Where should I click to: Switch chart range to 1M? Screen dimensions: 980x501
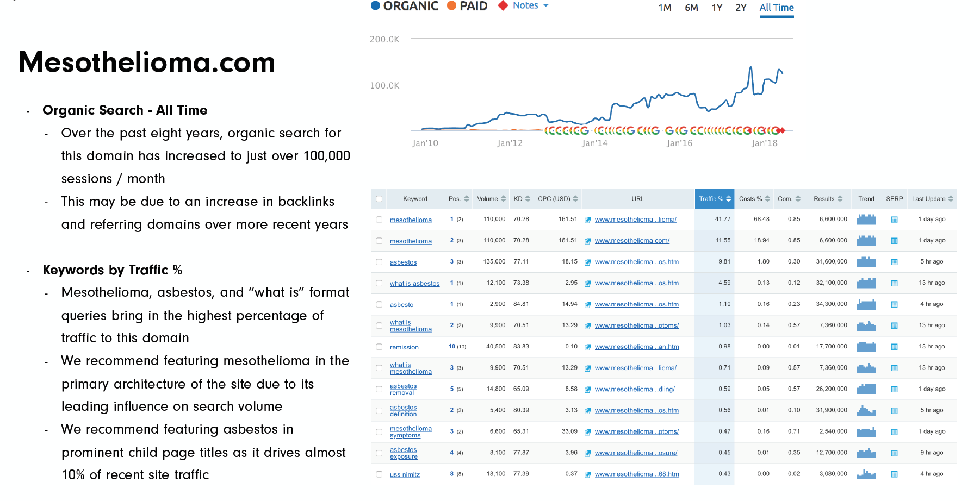click(x=665, y=8)
